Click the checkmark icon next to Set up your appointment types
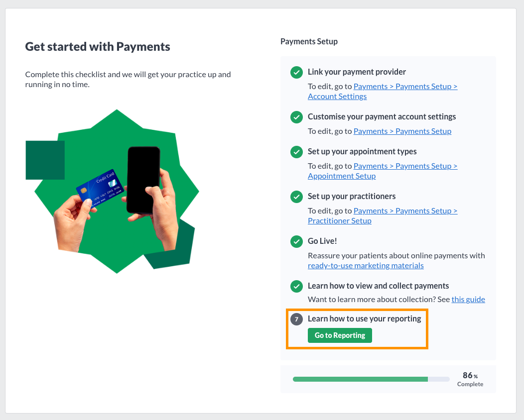The width and height of the screenshot is (524, 420). pyautogui.click(x=296, y=152)
